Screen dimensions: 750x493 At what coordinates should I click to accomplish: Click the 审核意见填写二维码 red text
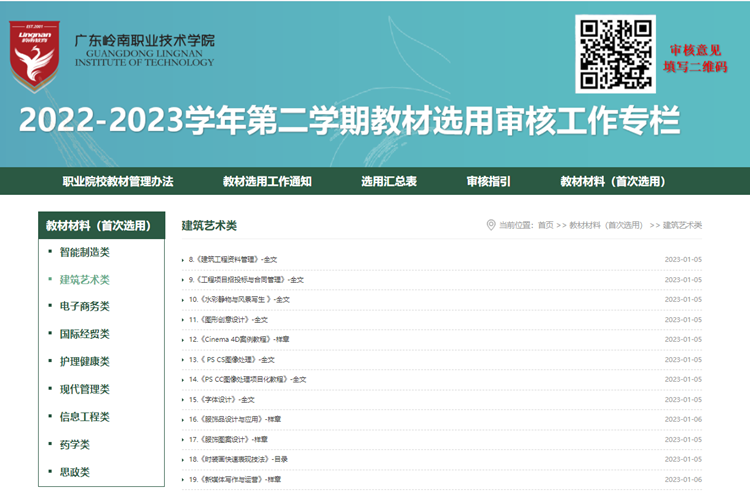click(x=696, y=58)
